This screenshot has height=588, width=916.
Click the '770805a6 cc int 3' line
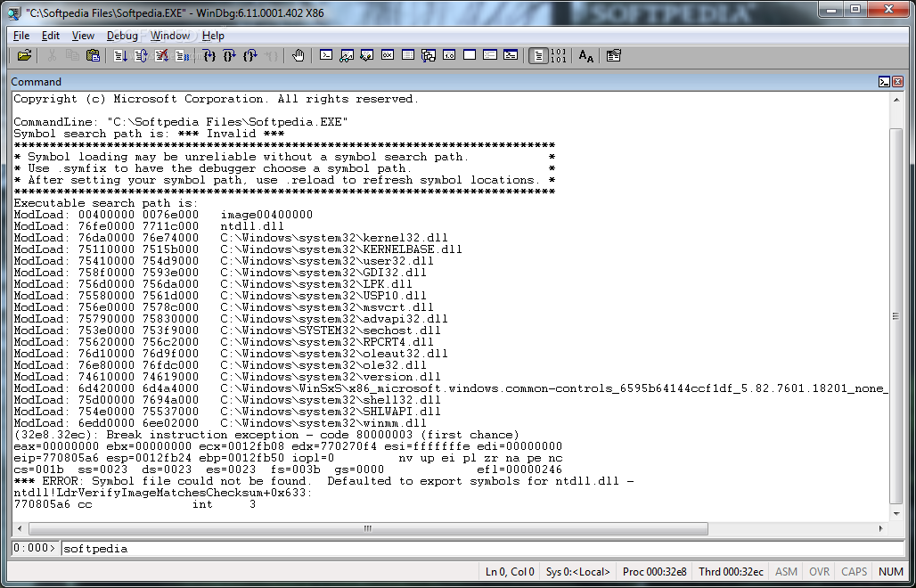(135, 504)
